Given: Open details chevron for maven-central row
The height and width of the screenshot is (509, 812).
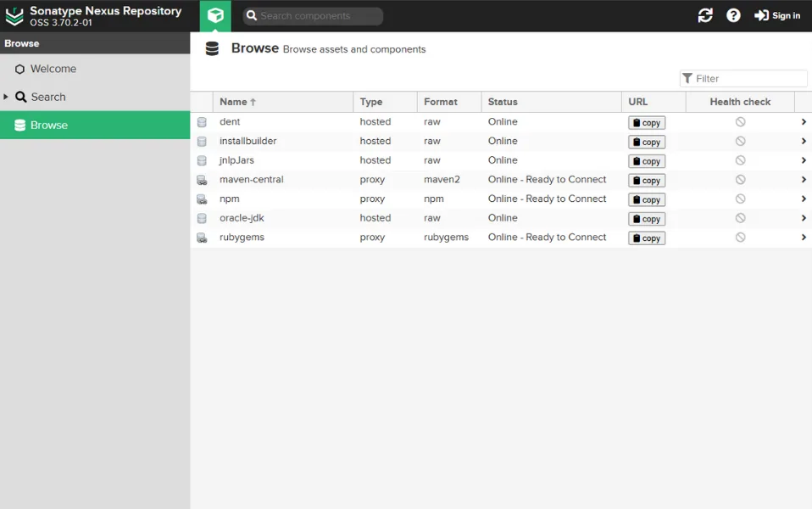Looking at the screenshot, I should point(803,179).
